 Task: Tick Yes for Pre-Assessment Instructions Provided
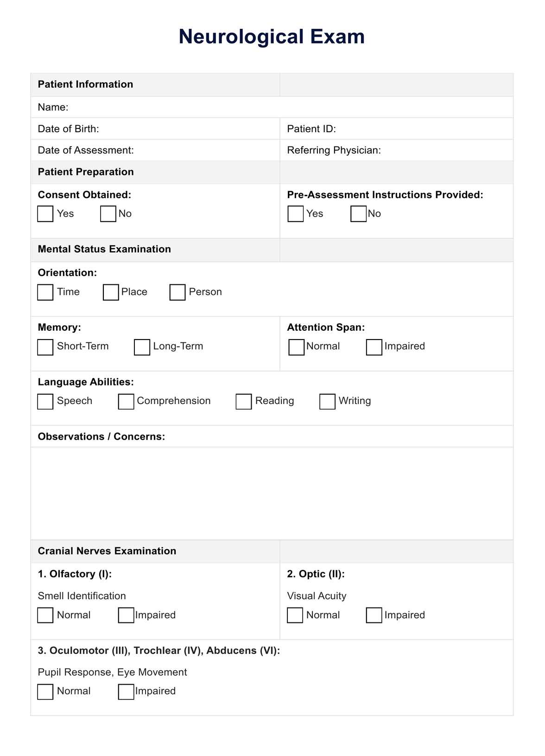295,214
